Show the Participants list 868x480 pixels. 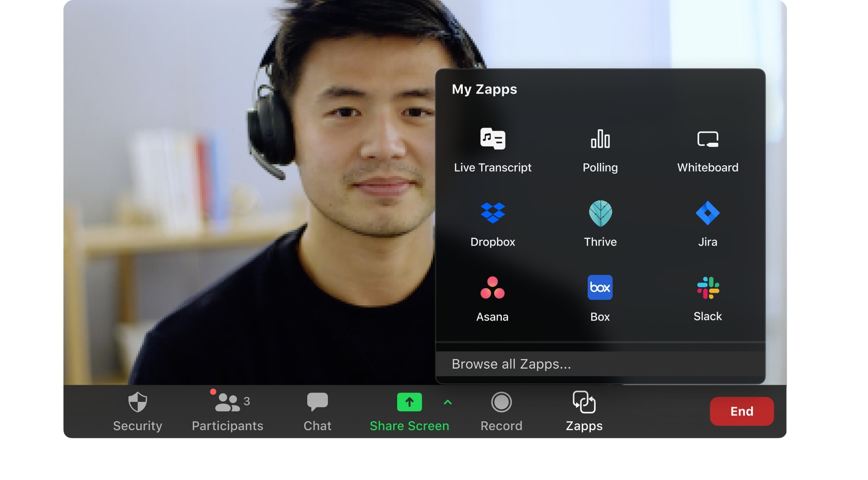(227, 411)
